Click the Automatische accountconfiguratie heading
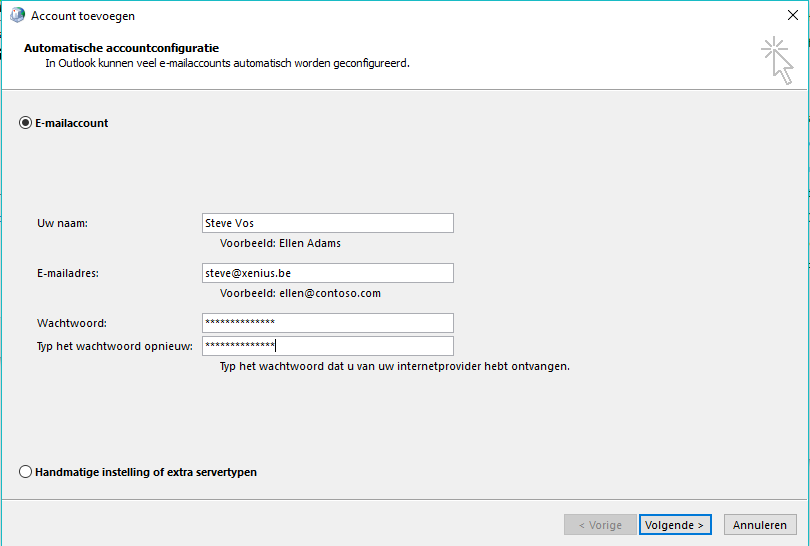 [x=121, y=48]
